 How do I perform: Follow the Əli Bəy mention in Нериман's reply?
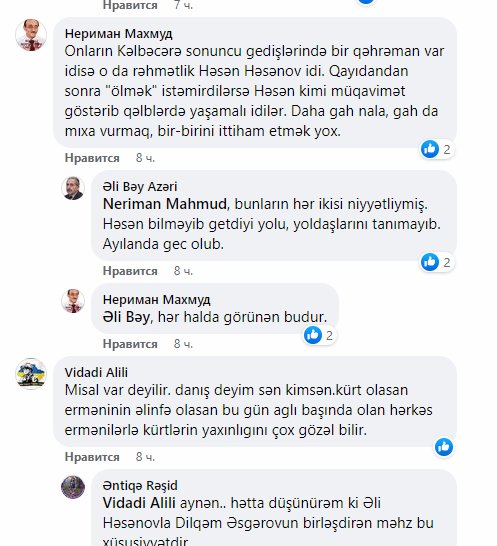[x=127, y=317]
